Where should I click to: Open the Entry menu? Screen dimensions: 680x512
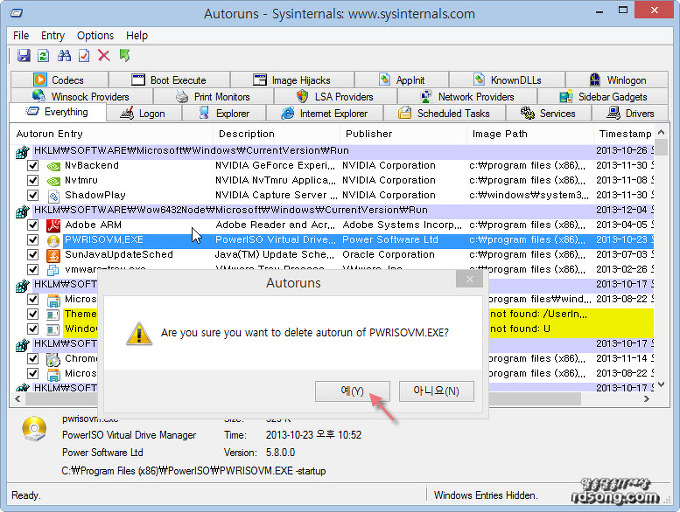coord(53,35)
